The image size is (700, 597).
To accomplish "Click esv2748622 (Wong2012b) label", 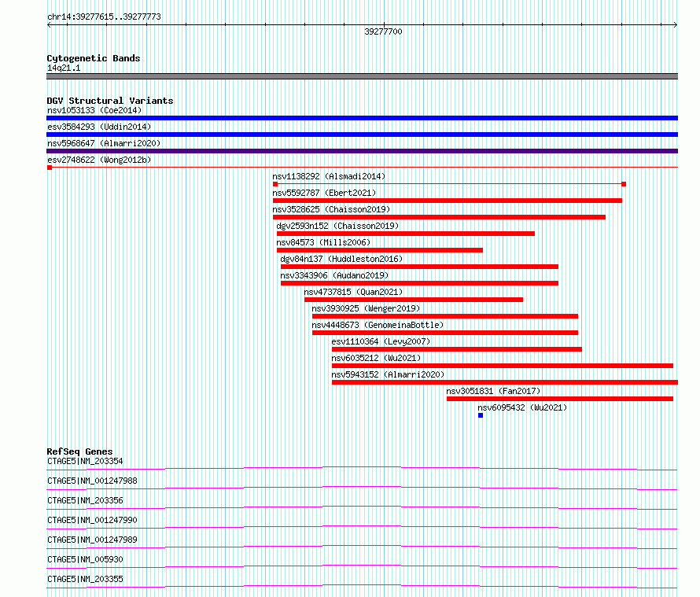I will tap(99, 160).
